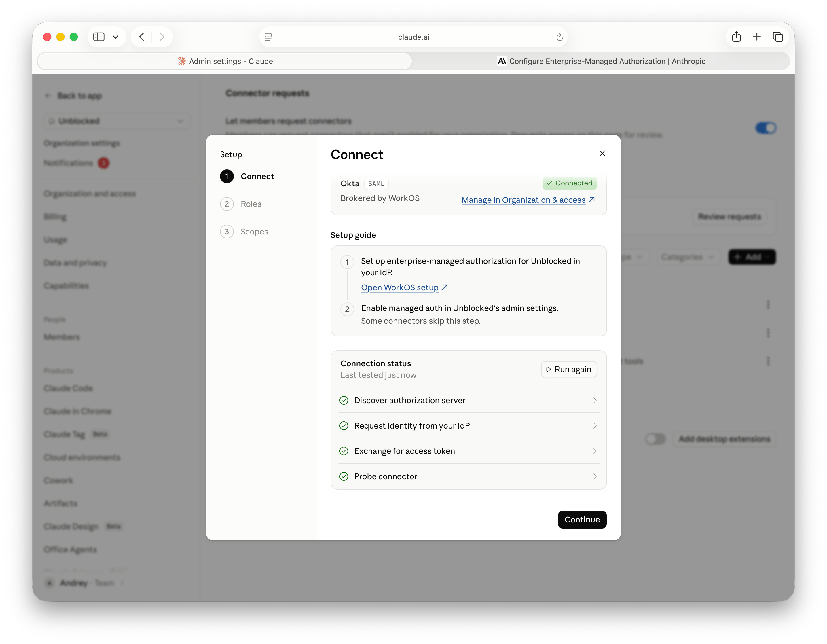Open the Andrey account menu at bottom
Viewport: 827px width, 644px height.
pyautogui.click(x=84, y=583)
